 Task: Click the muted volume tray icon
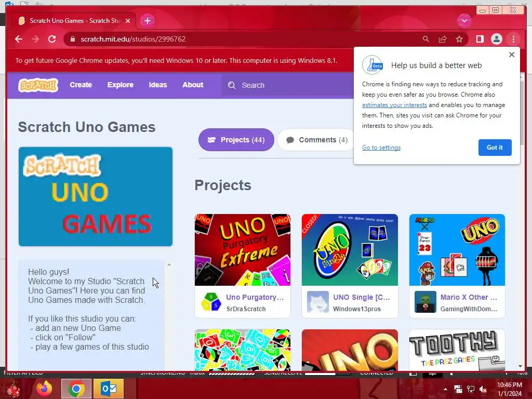483,389
